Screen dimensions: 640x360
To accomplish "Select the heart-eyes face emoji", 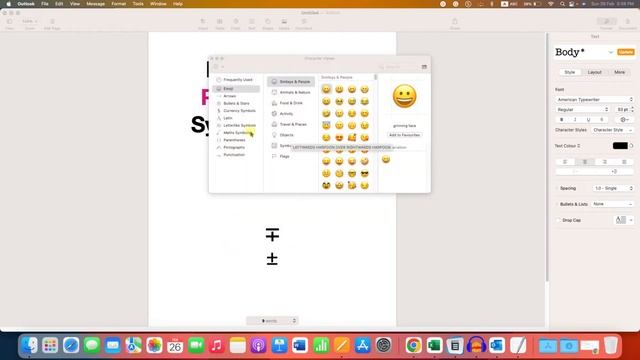I will 339,138.
